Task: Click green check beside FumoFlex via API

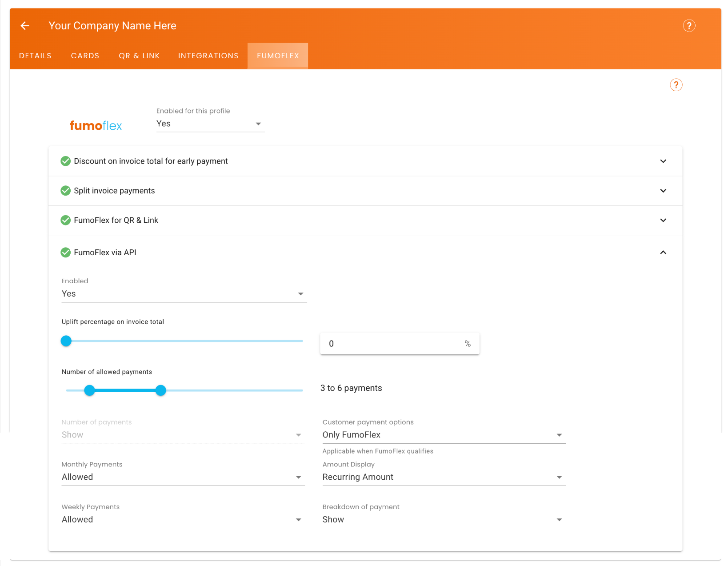Action: (x=66, y=253)
